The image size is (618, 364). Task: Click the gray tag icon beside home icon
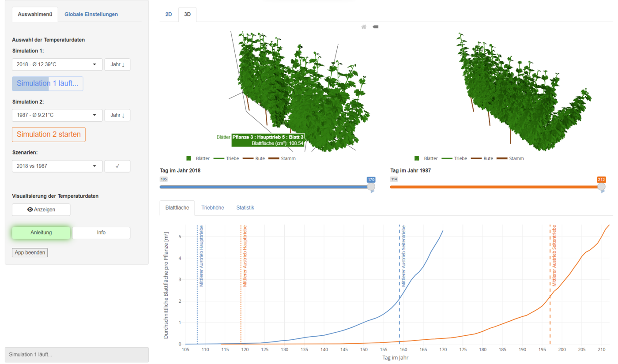pyautogui.click(x=376, y=27)
